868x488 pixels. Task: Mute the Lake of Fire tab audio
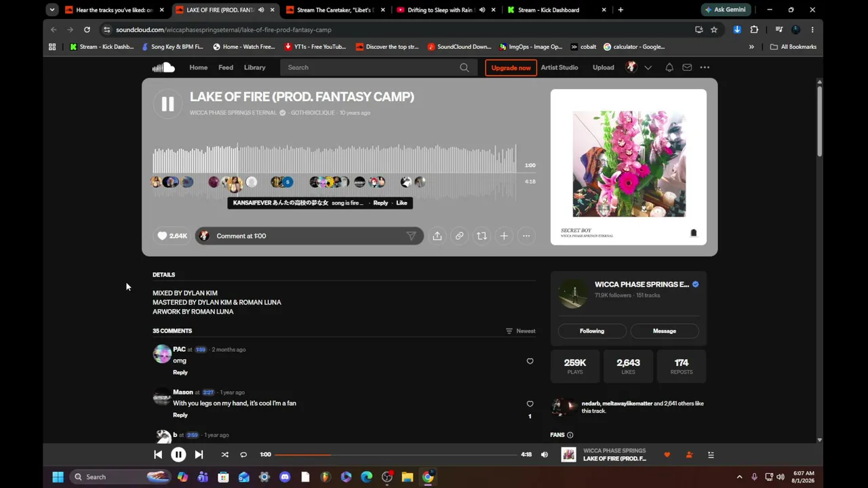click(x=261, y=10)
